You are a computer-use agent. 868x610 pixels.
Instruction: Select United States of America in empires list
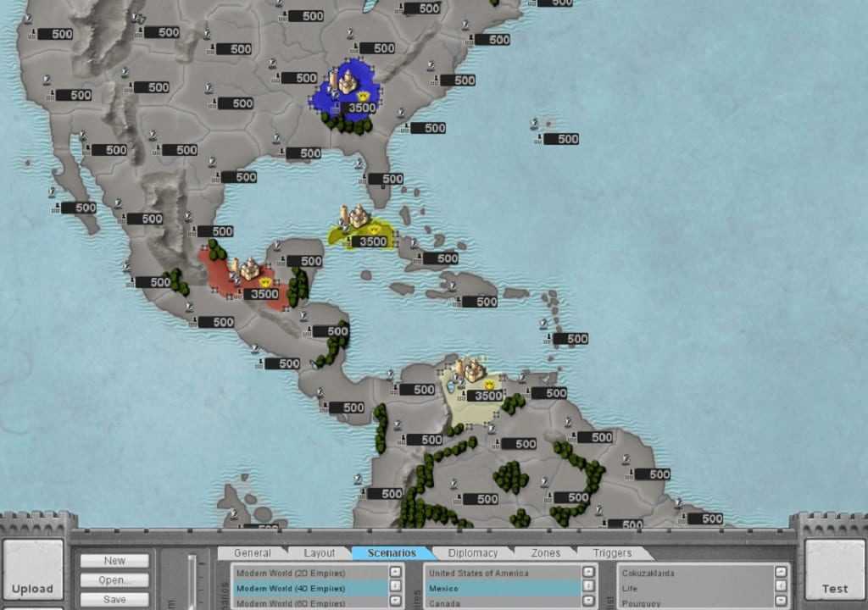(x=503, y=573)
